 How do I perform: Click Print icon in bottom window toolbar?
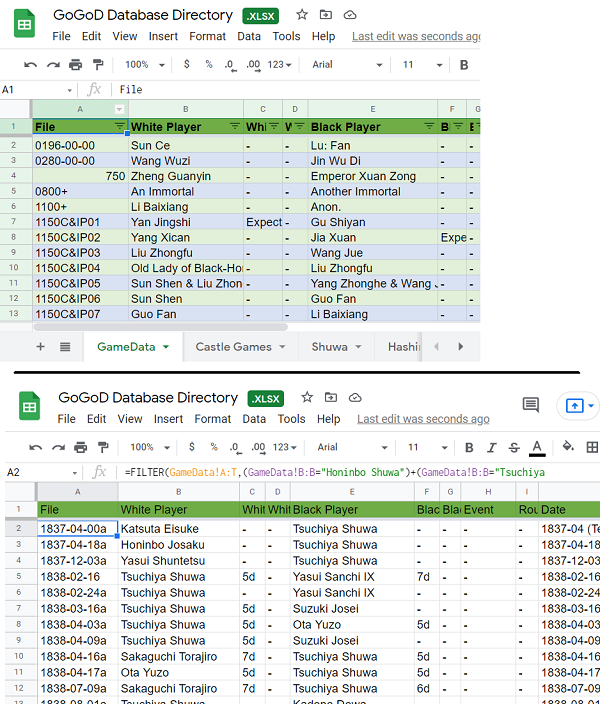tap(81, 447)
